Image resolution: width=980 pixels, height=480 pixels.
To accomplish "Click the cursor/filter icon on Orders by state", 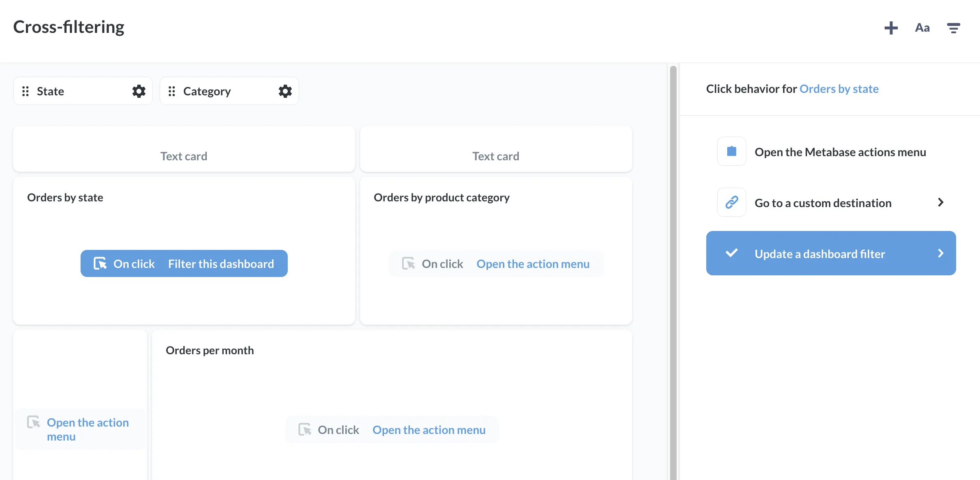I will click(x=99, y=263).
